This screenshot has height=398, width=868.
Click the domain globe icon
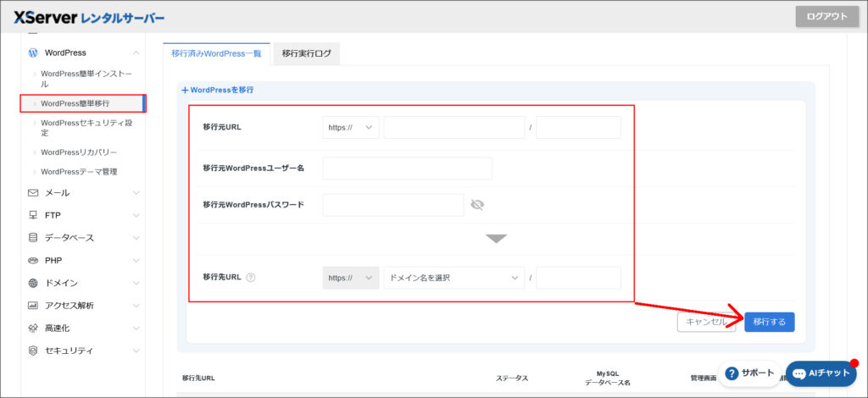tap(33, 283)
